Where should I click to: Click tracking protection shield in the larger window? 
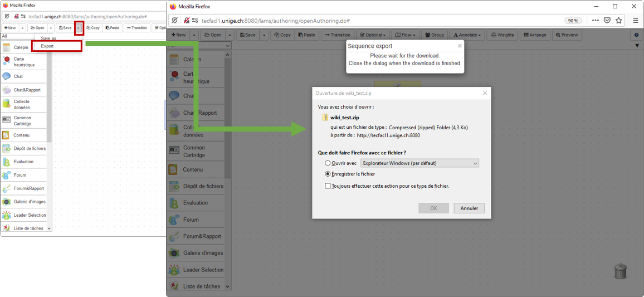(x=174, y=20)
